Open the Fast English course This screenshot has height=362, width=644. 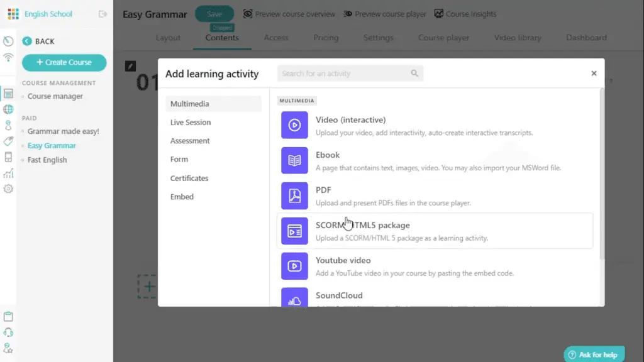(x=47, y=160)
